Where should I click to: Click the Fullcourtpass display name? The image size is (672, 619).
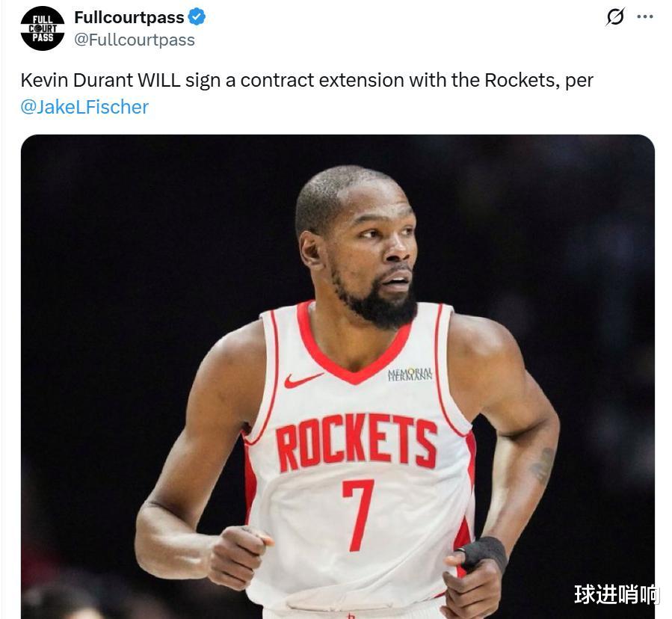pyautogui.click(x=129, y=18)
